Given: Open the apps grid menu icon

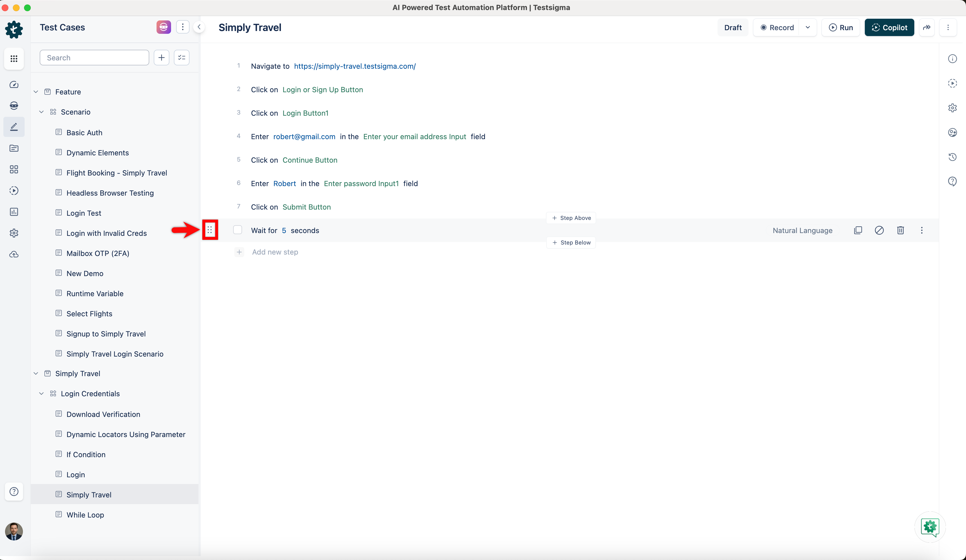Looking at the screenshot, I should 14,59.
